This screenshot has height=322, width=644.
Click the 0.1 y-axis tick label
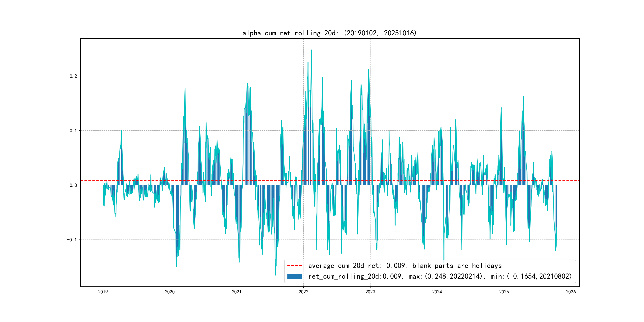click(x=73, y=131)
